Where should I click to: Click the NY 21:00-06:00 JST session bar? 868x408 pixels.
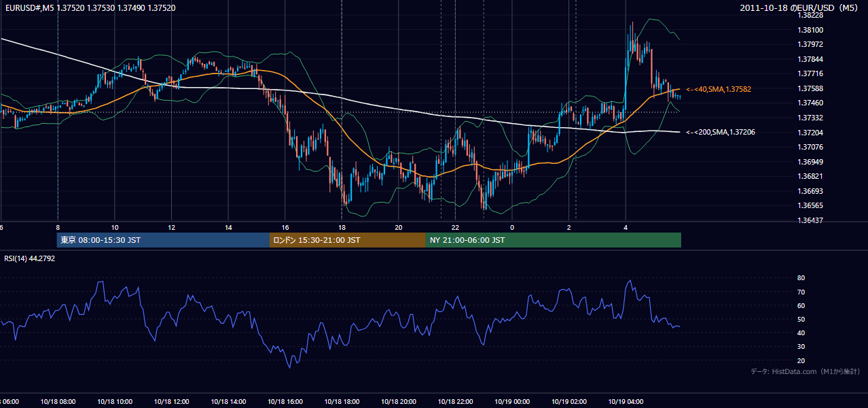[x=554, y=240]
